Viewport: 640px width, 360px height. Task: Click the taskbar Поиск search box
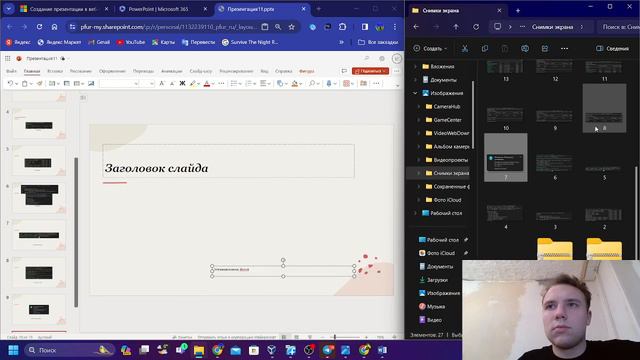pos(69,350)
